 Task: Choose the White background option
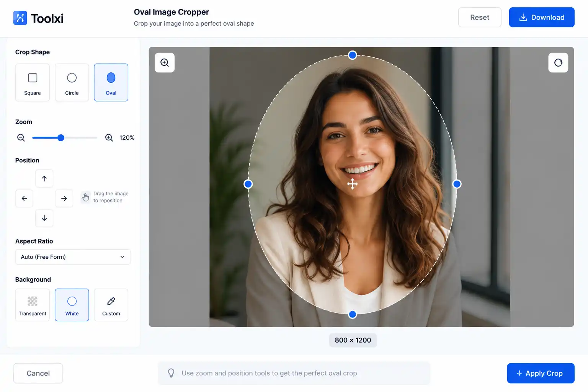pyautogui.click(x=72, y=305)
